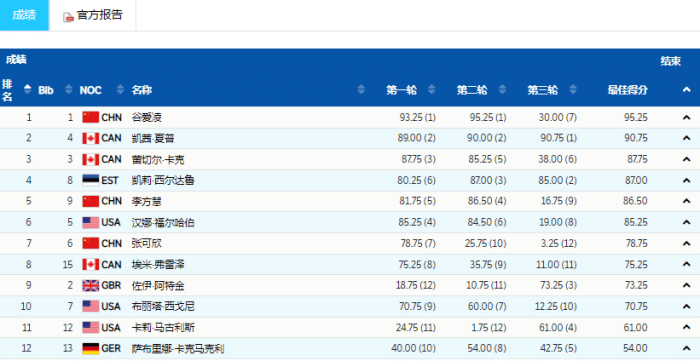700x361 pixels.
Task: Sort by 排名 column arrows
Action: click(x=28, y=89)
